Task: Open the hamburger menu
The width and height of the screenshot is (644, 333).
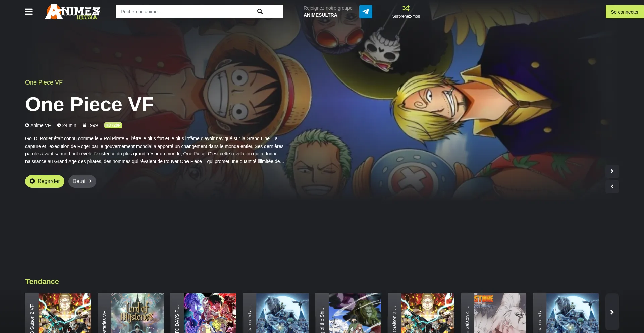Action: click(x=29, y=12)
